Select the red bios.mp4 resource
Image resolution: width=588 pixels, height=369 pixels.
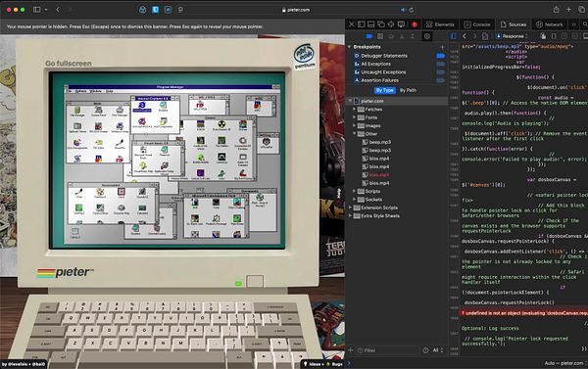pyautogui.click(x=379, y=175)
